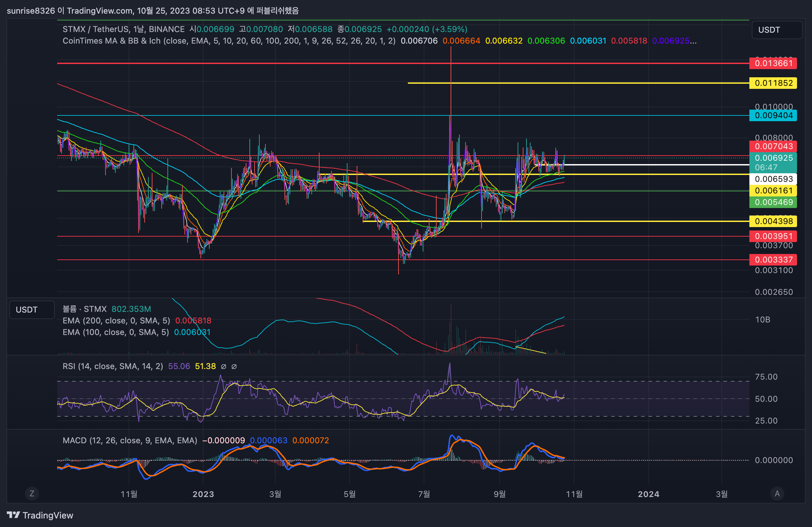Click the green 0.005469 price label
The image size is (812, 527).
point(773,202)
